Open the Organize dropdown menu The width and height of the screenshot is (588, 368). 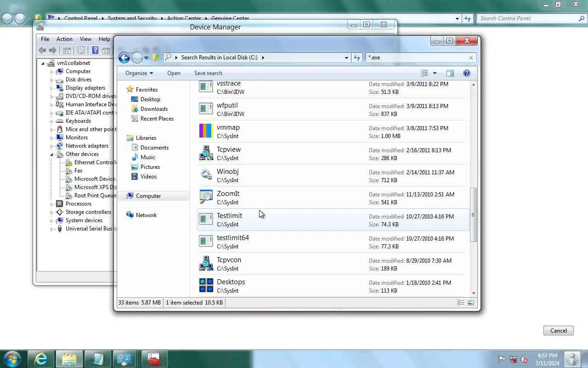139,73
